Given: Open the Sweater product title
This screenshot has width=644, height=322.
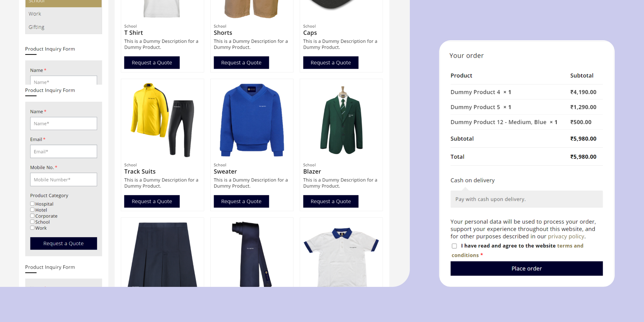Looking at the screenshot, I should (x=225, y=172).
